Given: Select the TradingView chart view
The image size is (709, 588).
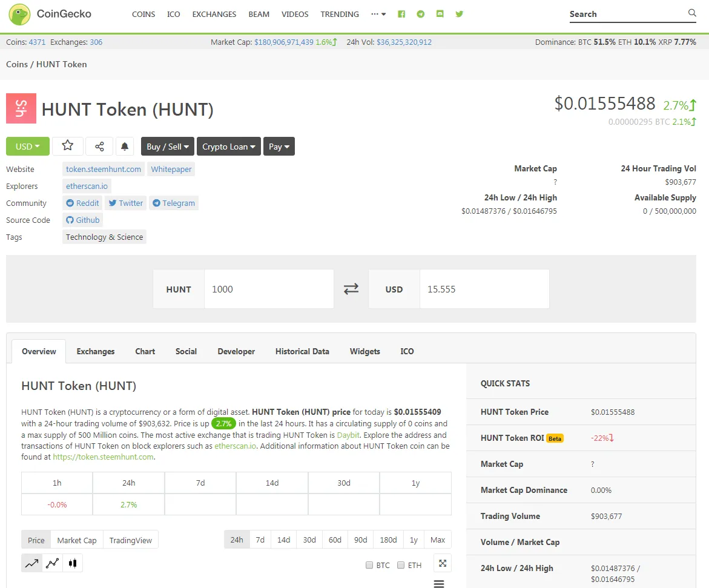Looking at the screenshot, I should (131, 540).
